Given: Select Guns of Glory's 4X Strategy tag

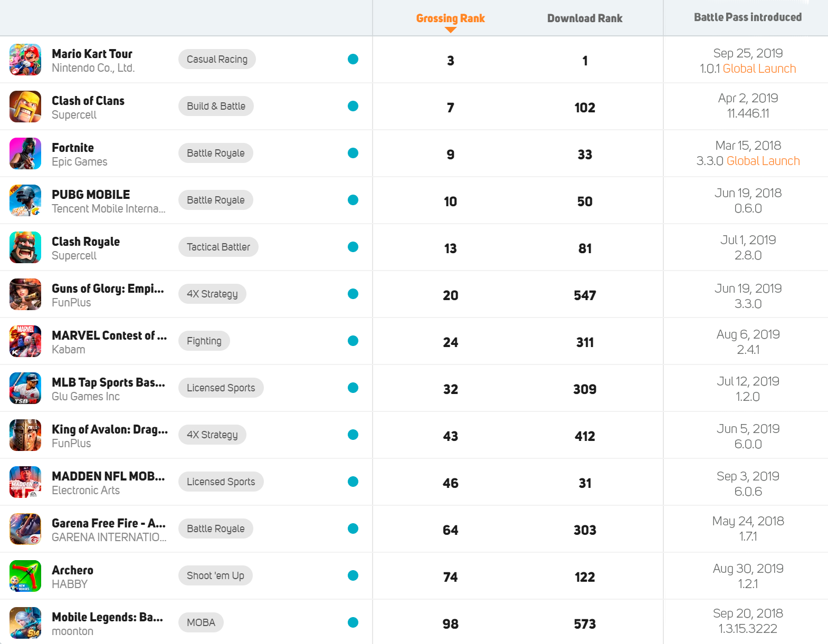Looking at the screenshot, I should point(212,294).
